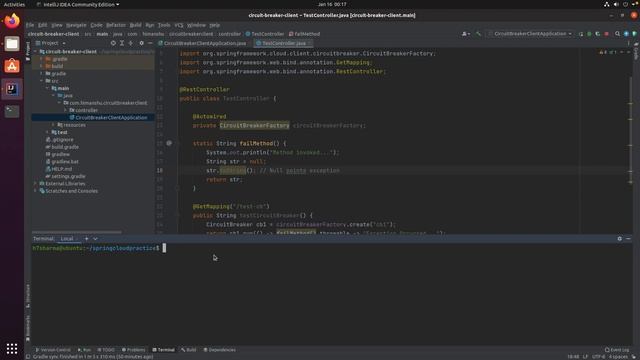Viewport: 640px width, 360px height.
Task: Expand the controller package
Action: [x=65, y=110]
